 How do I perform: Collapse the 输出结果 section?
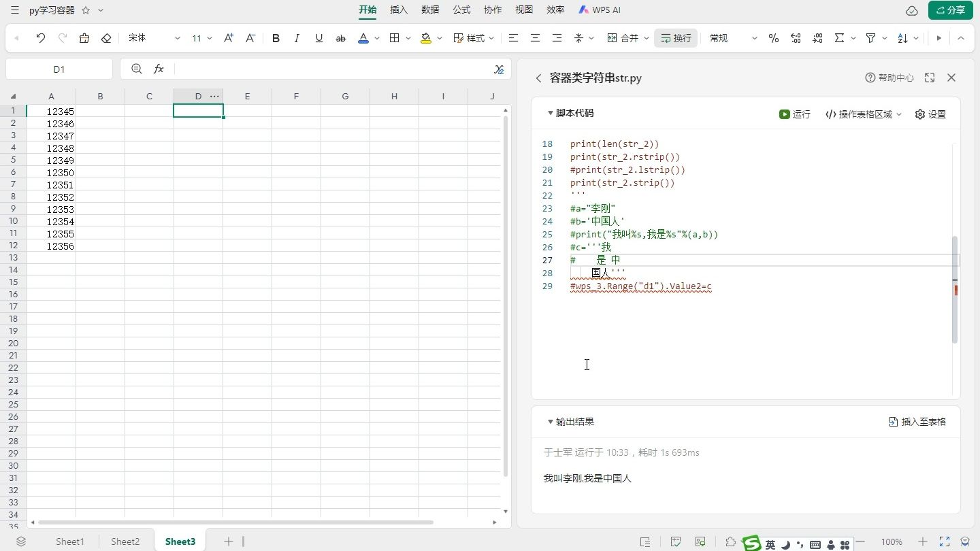pyautogui.click(x=551, y=422)
